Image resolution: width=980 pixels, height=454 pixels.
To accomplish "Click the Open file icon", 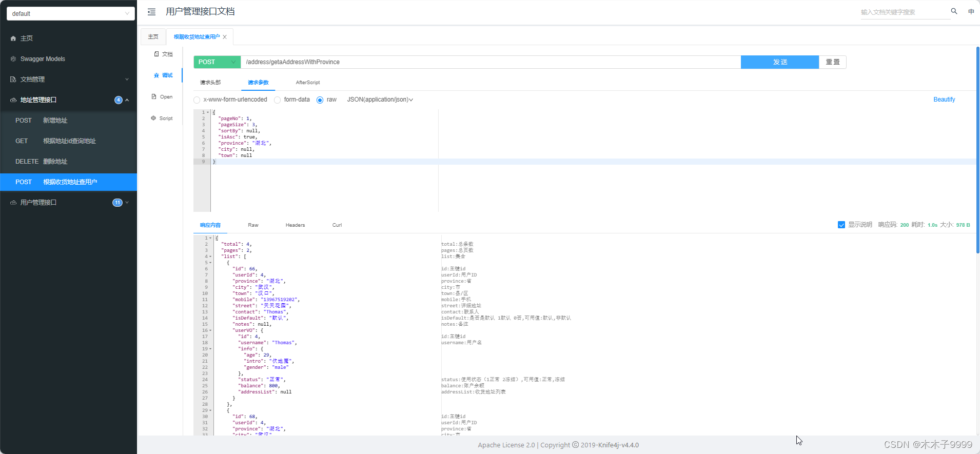I will coord(154,96).
